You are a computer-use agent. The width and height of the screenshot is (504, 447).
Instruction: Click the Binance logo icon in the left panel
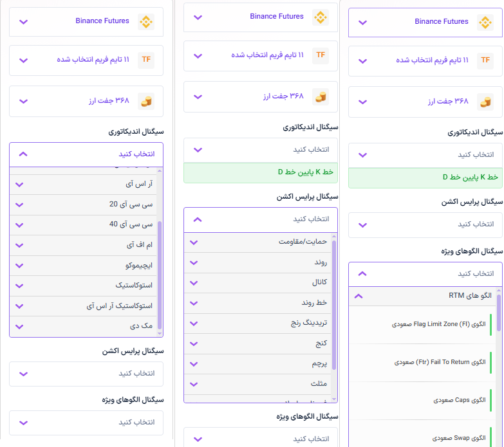pyautogui.click(x=146, y=22)
